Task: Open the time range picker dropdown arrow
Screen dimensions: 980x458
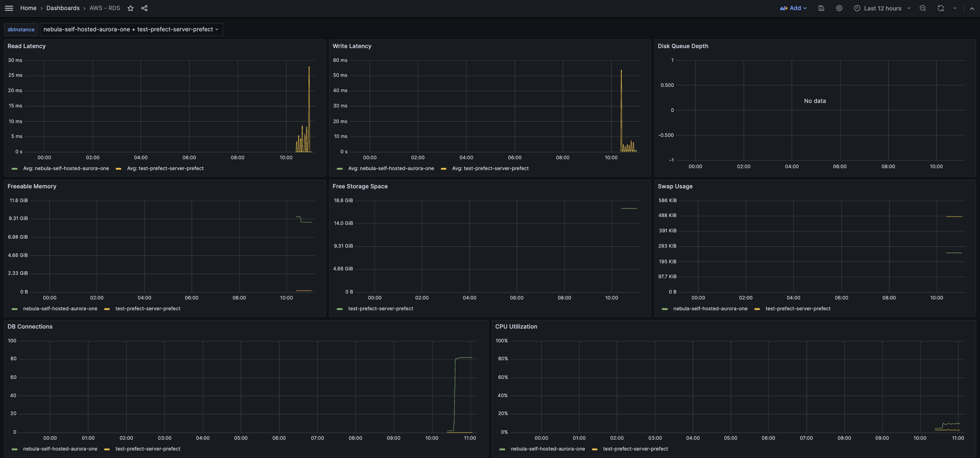Action: click(x=909, y=8)
